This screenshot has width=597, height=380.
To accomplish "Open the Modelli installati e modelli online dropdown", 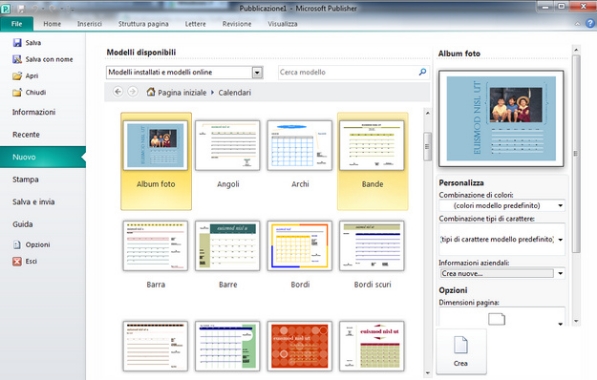I will tap(257, 72).
